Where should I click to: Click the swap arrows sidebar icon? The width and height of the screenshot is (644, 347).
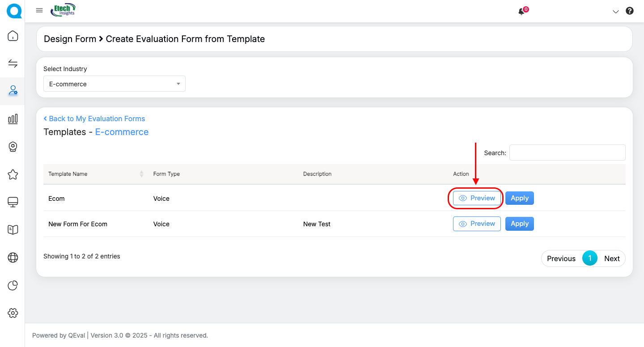(x=13, y=63)
